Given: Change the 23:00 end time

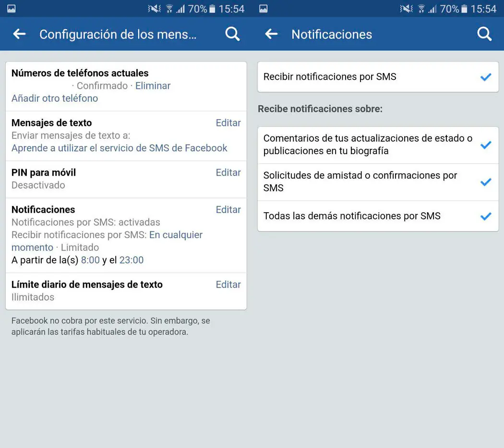Looking at the screenshot, I should point(132,260).
